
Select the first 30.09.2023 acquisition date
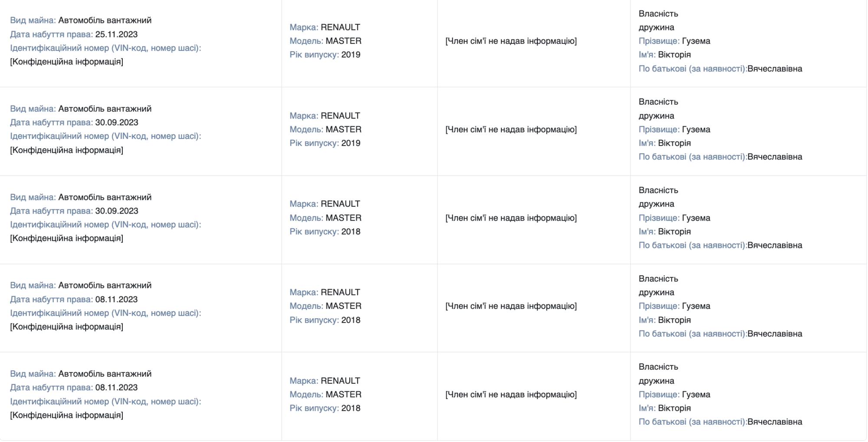coord(117,122)
